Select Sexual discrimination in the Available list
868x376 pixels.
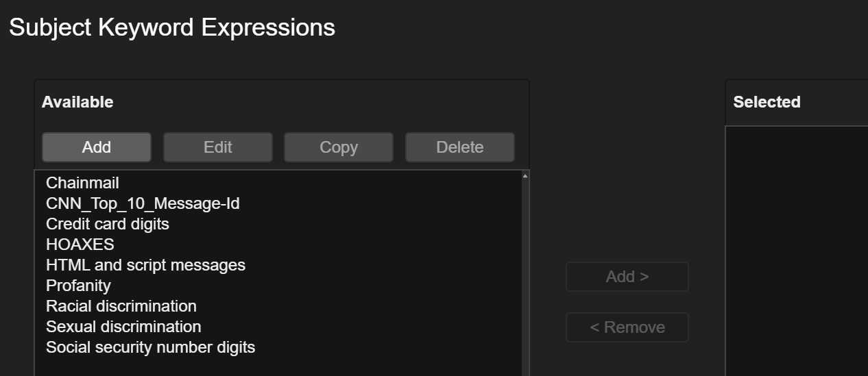tap(123, 327)
